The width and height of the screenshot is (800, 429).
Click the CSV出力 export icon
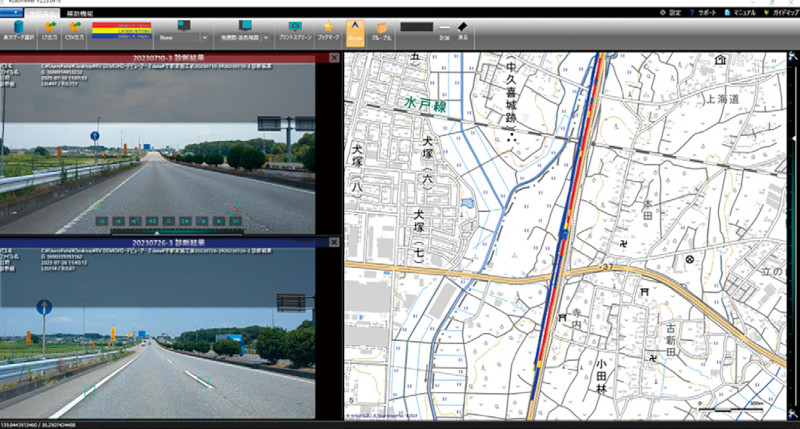(73, 29)
